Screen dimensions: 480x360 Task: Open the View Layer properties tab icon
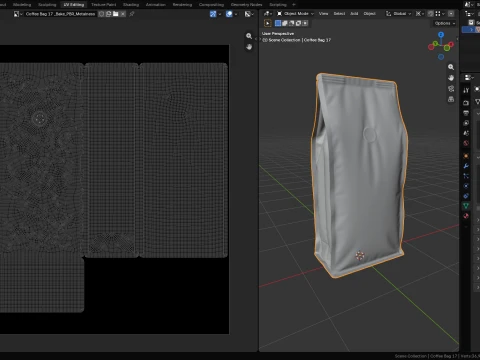tap(466, 123)
